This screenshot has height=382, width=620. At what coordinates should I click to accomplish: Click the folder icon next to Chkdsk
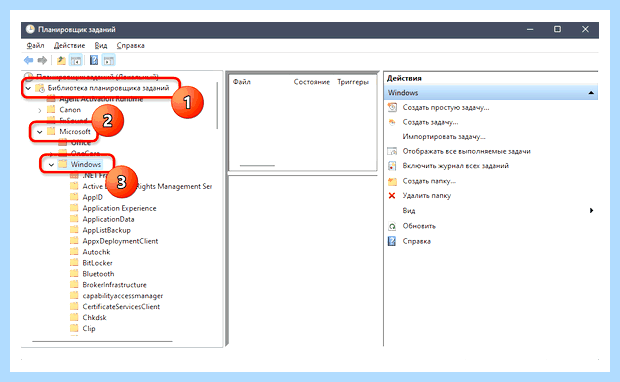[x=74, y=317]
